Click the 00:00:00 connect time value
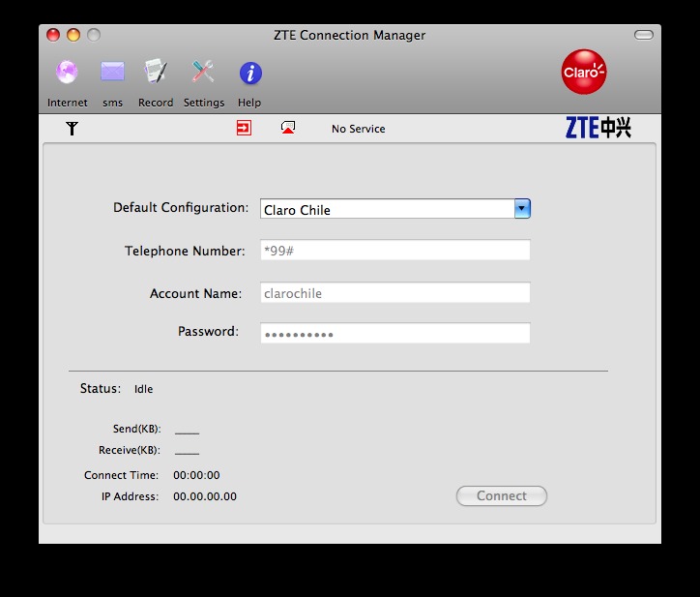This screenshot has width=700, height=597. 196,475
